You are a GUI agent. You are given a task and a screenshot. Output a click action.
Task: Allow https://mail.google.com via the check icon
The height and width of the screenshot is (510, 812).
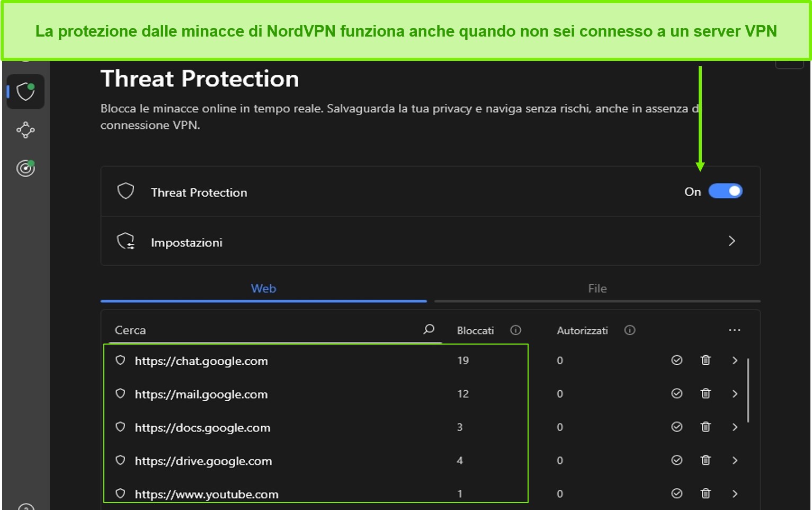[676, 393]
